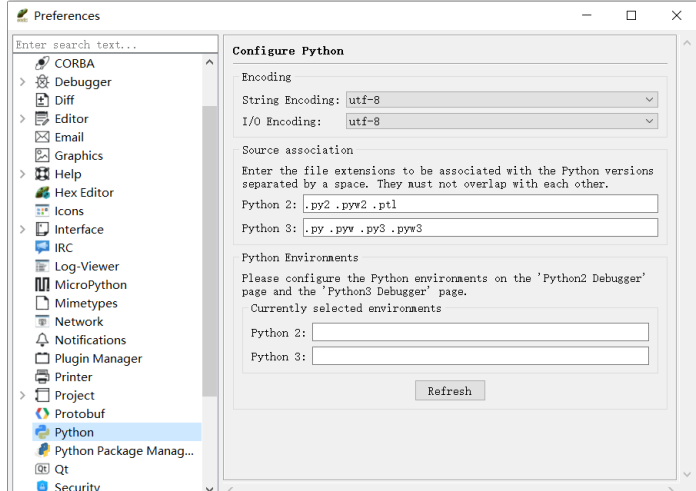Open the Printer icon entry
Viewport: 696px width, 491px height.
point(42,377)
